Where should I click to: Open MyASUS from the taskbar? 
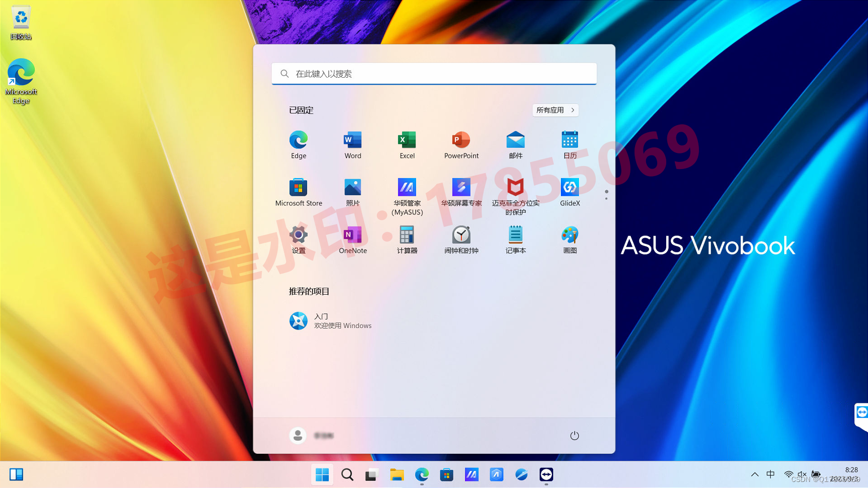tap(472, 474)
